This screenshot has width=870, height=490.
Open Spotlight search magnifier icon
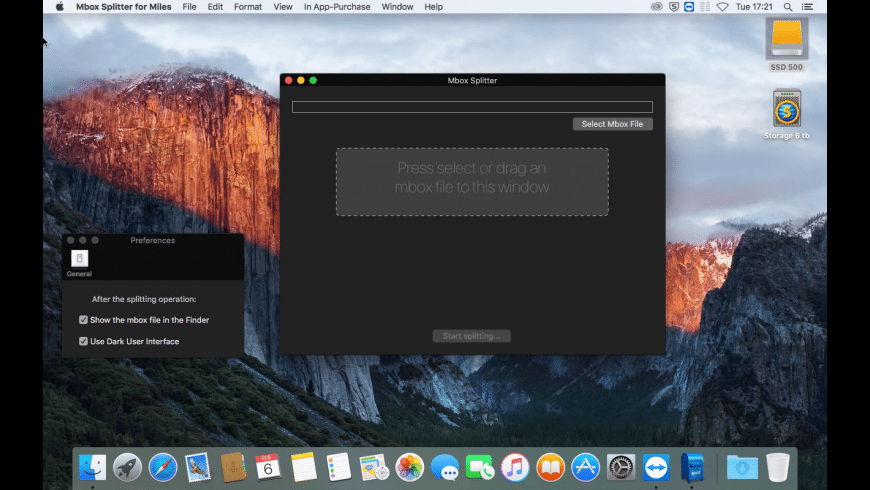tap(788, 7)
